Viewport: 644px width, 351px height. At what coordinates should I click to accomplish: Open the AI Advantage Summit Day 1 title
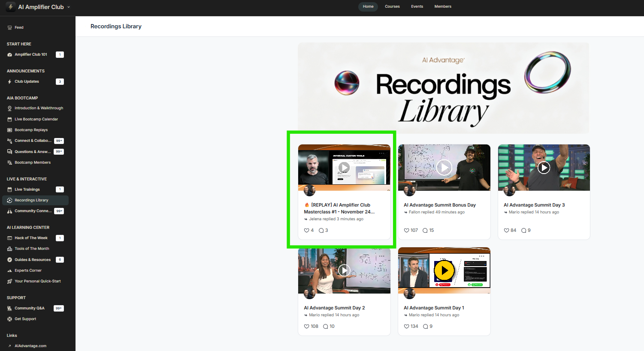coord(434,308)
